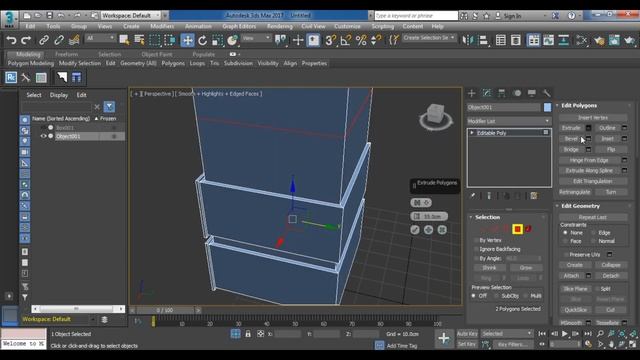Toggle the 3D Snaps icon
The width and height of the screenshot is (640, 360).
coord(330,40)
